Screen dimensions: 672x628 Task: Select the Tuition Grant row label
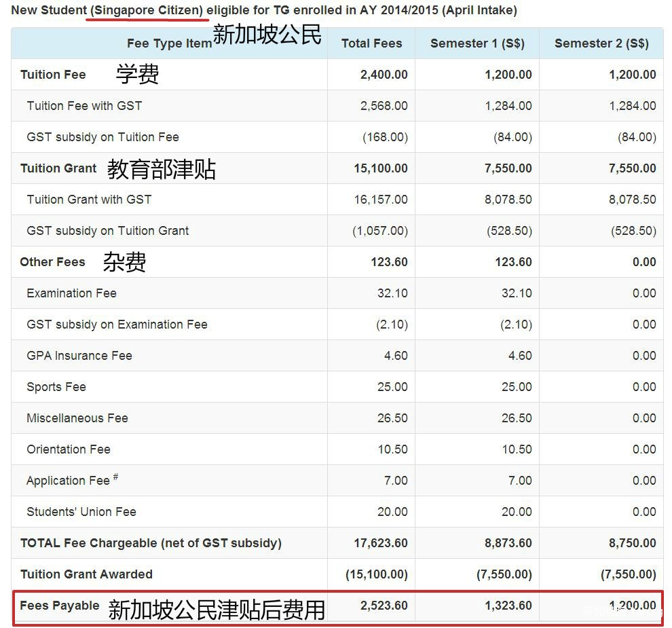(x=58, y=168)
